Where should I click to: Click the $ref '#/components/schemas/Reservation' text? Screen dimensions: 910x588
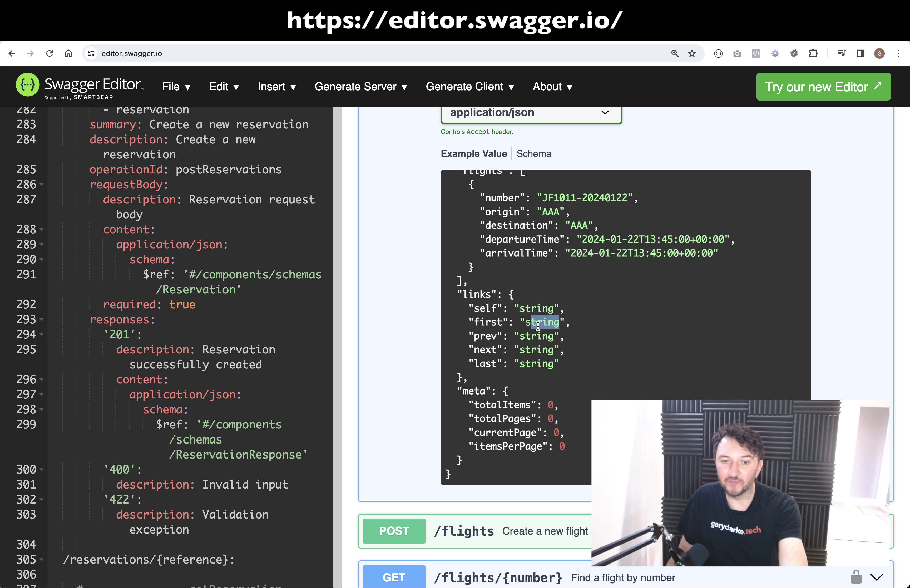[x=232, y=282]
